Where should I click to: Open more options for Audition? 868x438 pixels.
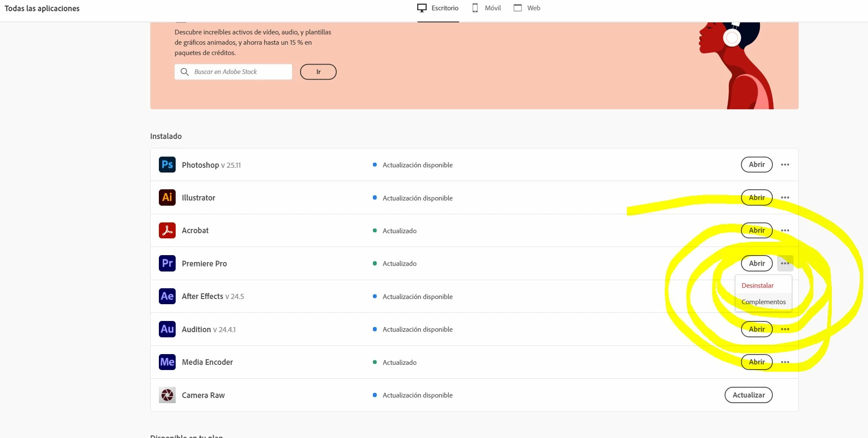click(785, 329)
